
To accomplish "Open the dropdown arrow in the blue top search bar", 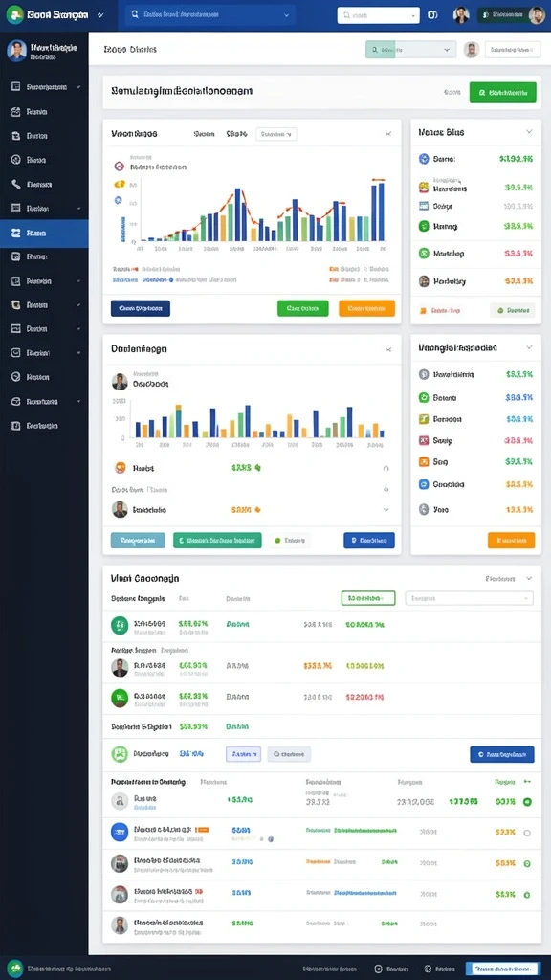I will (x=287, y=14).
